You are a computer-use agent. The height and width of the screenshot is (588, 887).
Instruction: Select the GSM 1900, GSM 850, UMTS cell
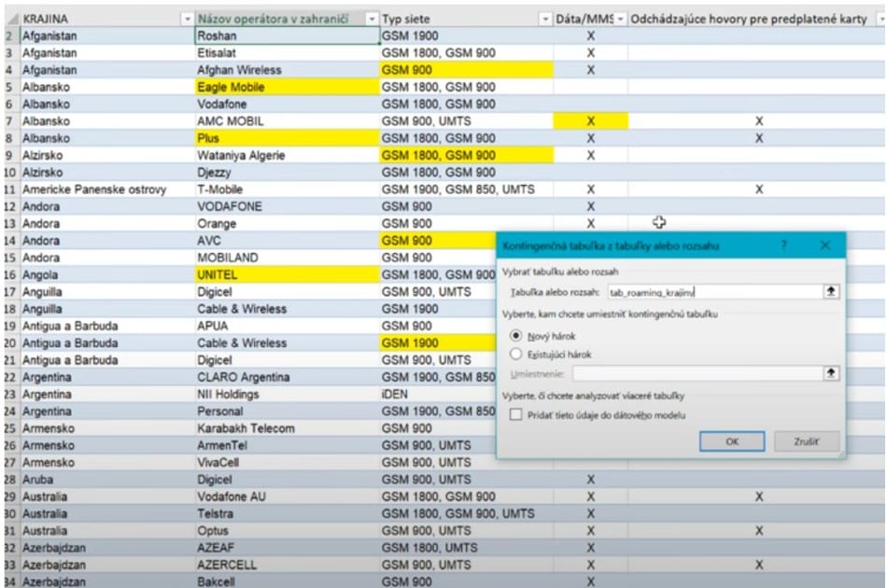click(x=467, y=189)
